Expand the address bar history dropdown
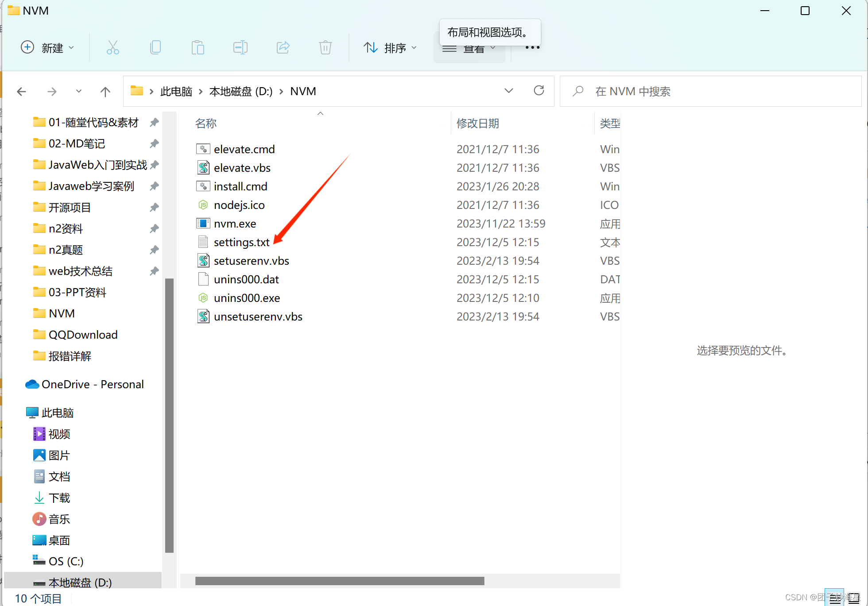 tap(508, 91)
